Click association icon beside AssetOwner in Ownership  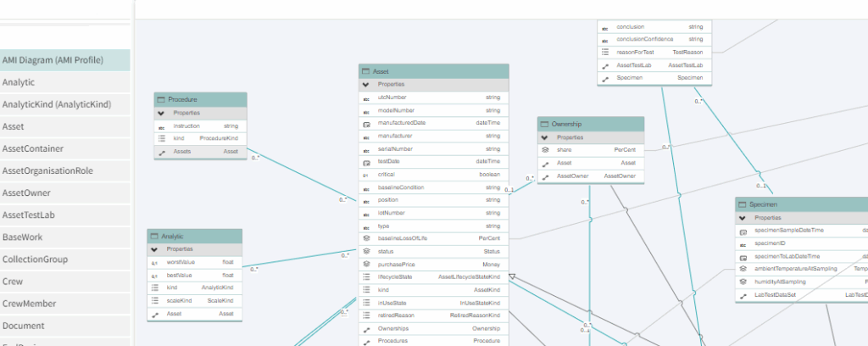click(545, 177)
